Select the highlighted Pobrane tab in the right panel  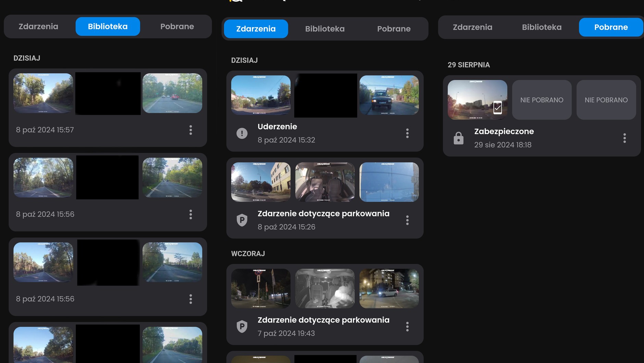pyautogui.click(x=611, y=27)
